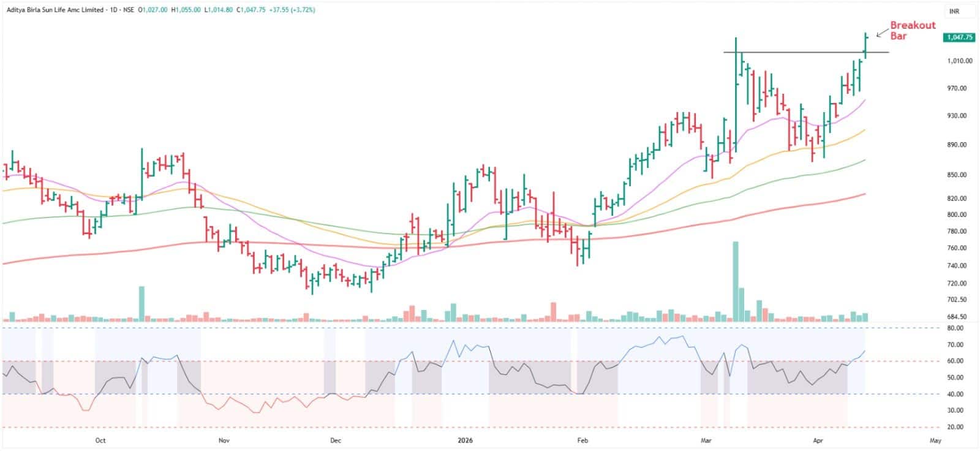Image resolution: width=980 pixels, height=451 pixels.
Task: Click the 1,010.00 price scale label
Action: pyautogui.click(x=960, y=61)
